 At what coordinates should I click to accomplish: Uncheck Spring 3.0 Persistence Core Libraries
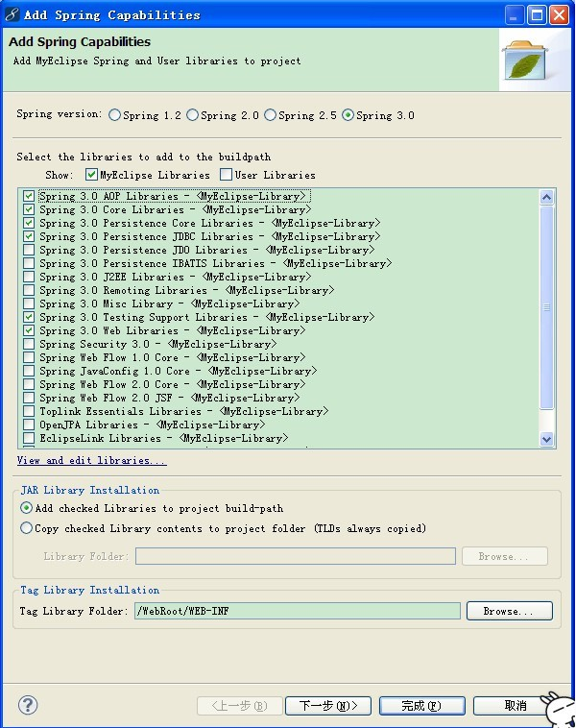(x=29, y=224)
